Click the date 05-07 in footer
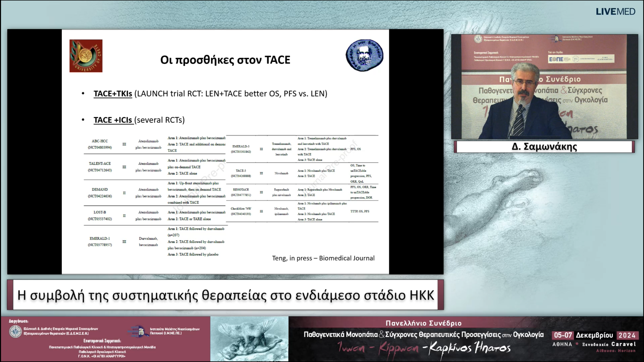Image resolution: width=644 pixels, height=362 pixels. pyautogui.click(x=563, y=335)
